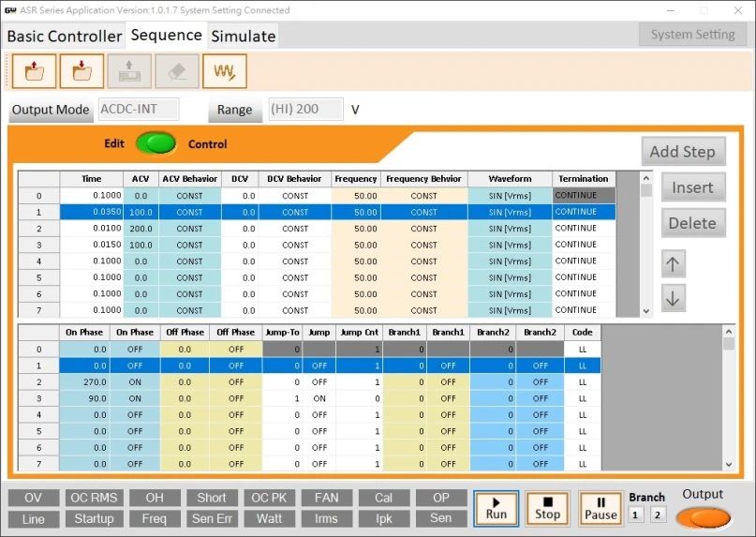
Task: Switch to the Basic Controller tab
Action: pyautogui.click(x=64, y=36)
